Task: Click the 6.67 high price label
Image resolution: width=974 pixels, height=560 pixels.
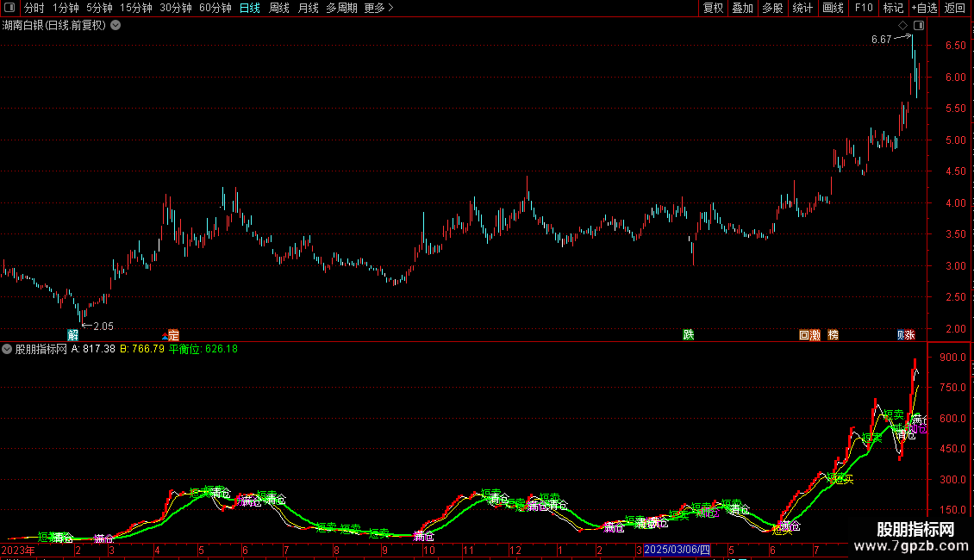Action: [x=881, y=40]
